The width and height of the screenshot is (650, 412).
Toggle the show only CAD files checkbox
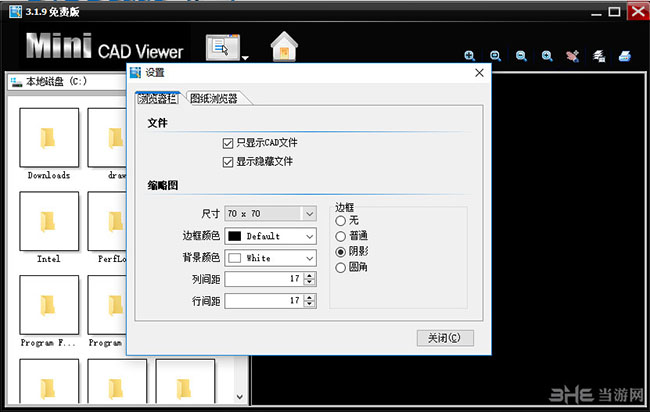[228, 143]
